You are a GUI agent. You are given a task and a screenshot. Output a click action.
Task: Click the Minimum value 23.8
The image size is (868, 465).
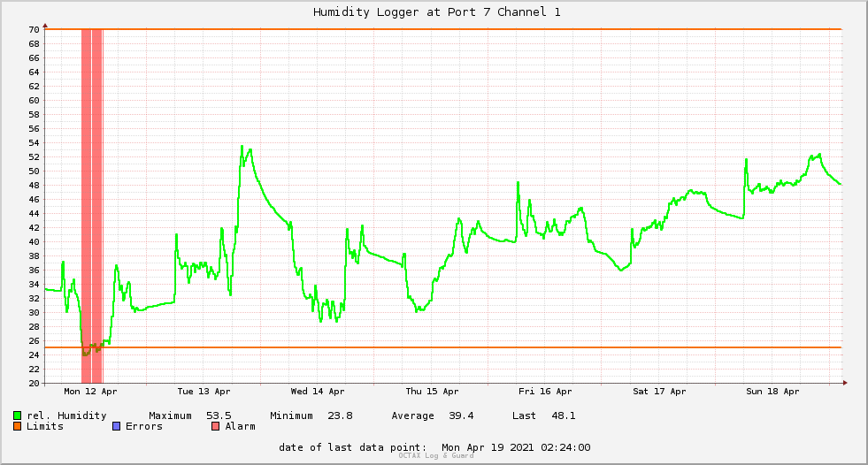pyautogui.click(x=340, y=415)
